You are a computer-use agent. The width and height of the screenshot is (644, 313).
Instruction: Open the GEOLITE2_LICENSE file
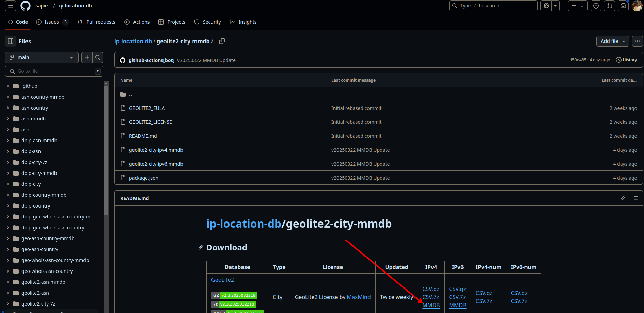(150, 122)
